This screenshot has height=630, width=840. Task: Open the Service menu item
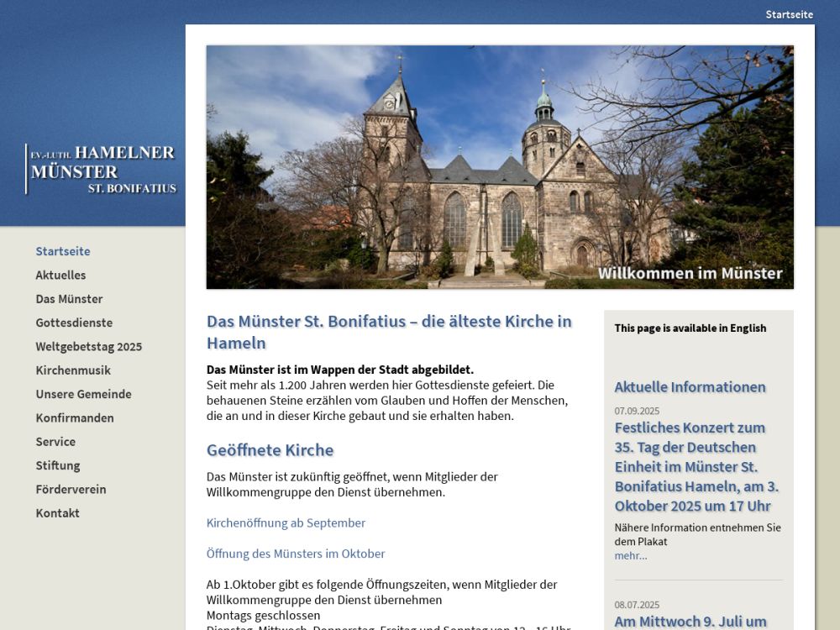55,442
